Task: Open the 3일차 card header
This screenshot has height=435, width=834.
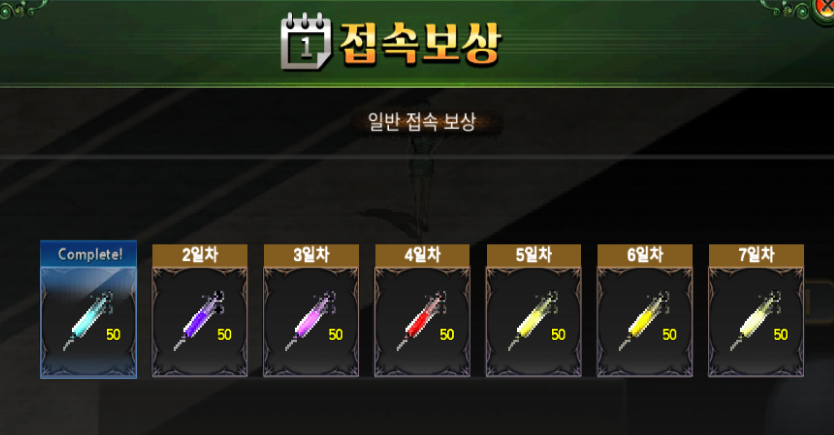Action: 311,255
